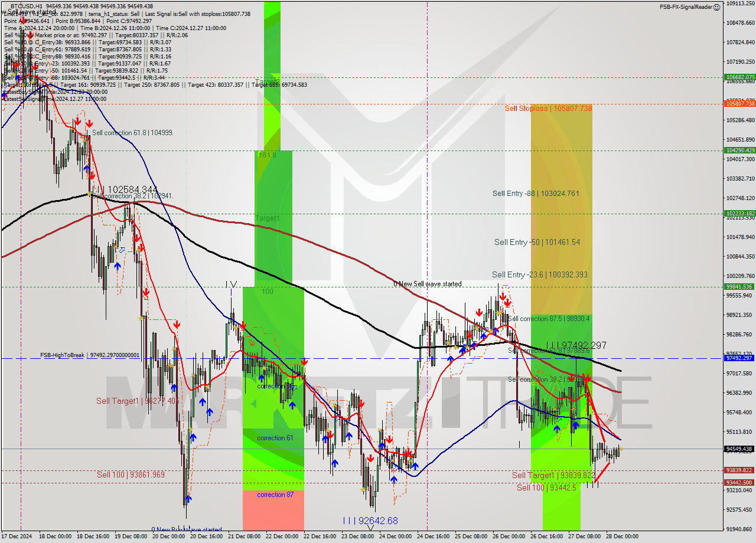Image resolution: width=756 pixels, height=543 pixels.
Task: Select the green 104290.429 price tag
Action: (x=739, y=150)
